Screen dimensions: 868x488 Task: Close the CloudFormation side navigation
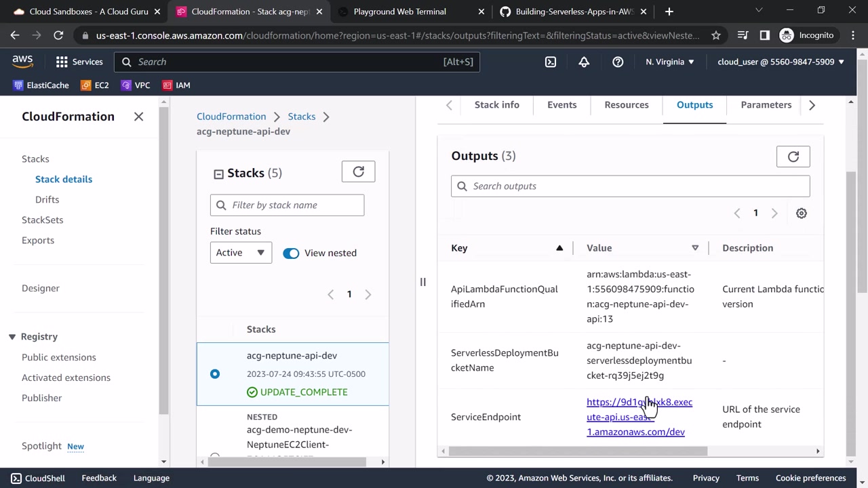point(138,117)
